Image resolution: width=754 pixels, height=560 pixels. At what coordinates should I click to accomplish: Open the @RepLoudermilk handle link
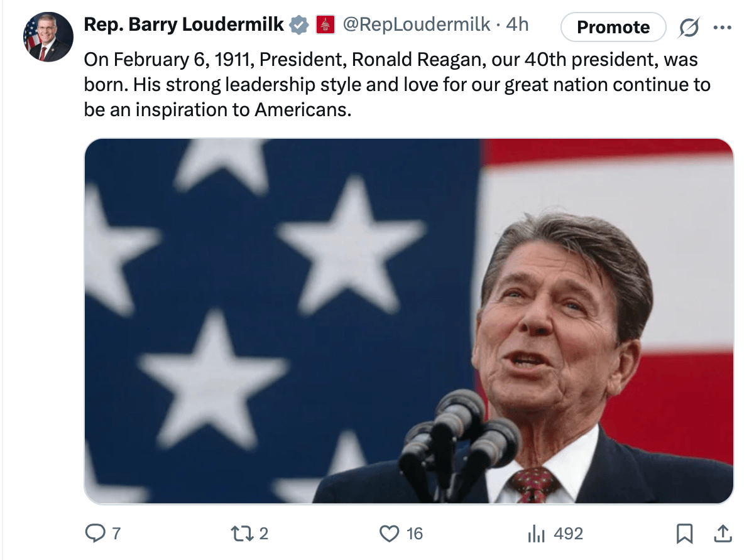(415, 24)
